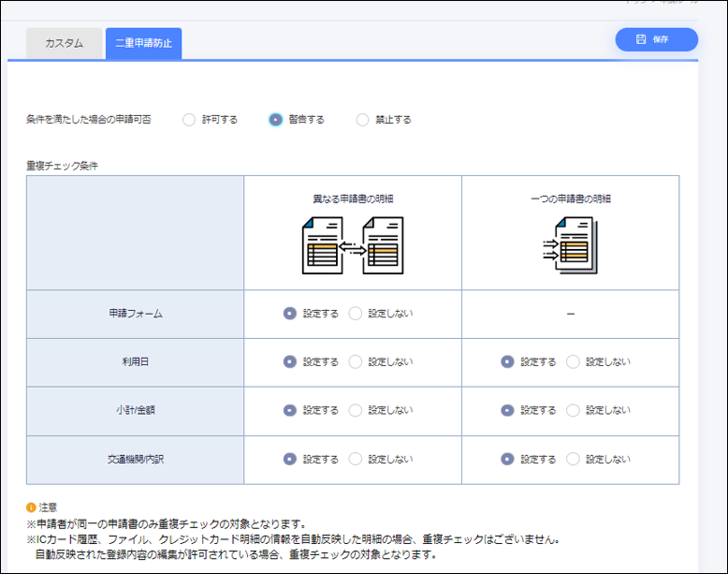Screen dimensions: 728x574
Task: Set 交通機関/内訳 to 設定しない under 異なる申請書
Action: 356,459
